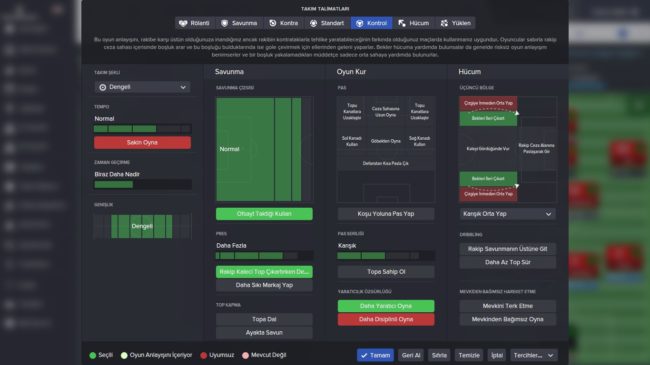
Task: Cancel with the İptal button
Action: pyautogui.click(x=497, y=355)
